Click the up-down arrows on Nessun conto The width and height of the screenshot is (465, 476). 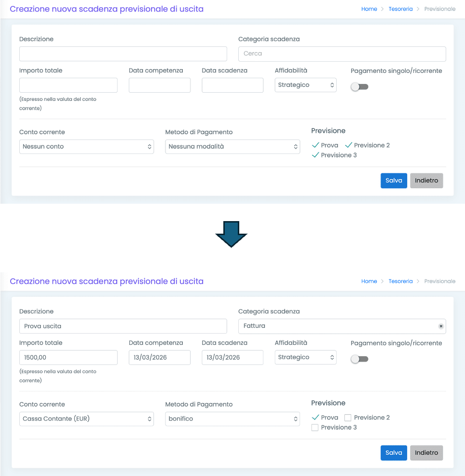150,147
